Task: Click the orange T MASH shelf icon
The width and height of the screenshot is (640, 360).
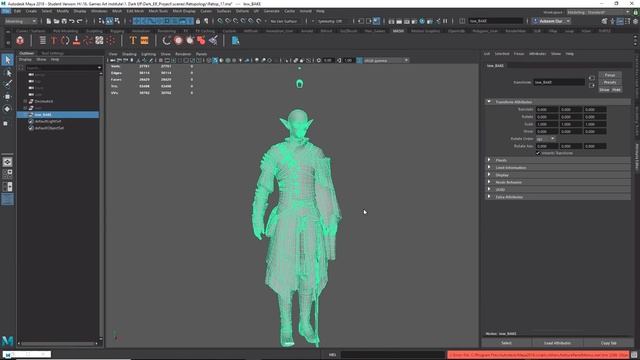Action: point(133,40)
